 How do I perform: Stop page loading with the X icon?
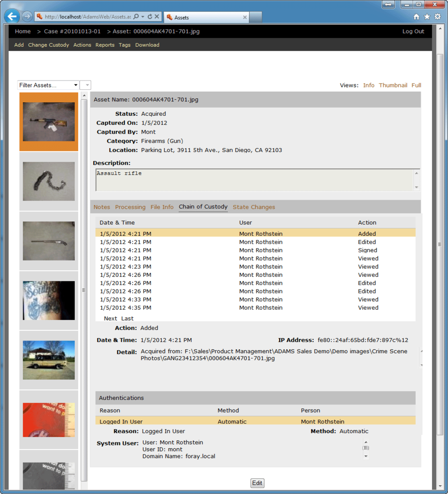point(157,16)
